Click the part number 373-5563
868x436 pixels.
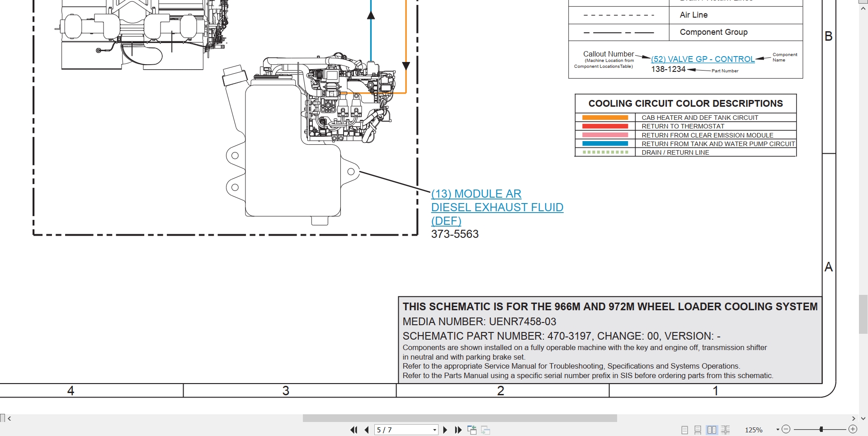click(455, 234)
